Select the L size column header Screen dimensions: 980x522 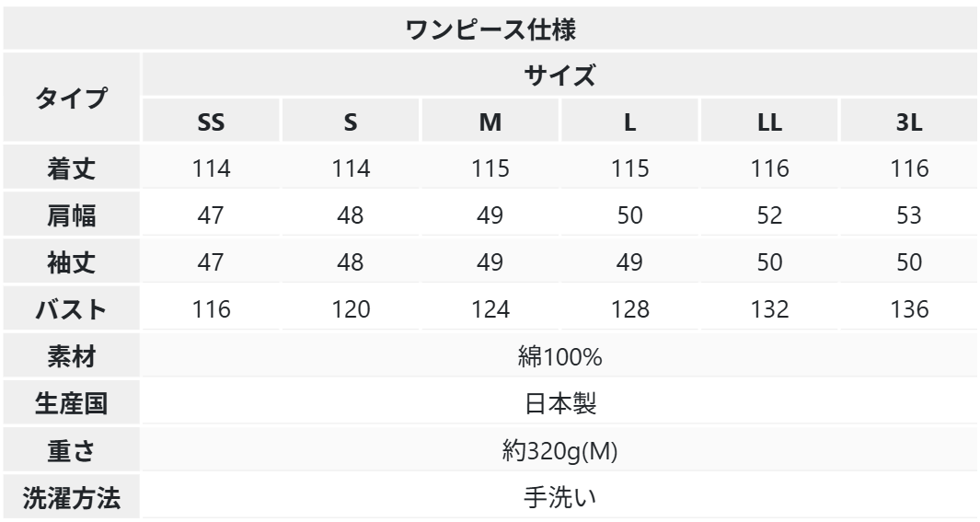tap(629, 122)
